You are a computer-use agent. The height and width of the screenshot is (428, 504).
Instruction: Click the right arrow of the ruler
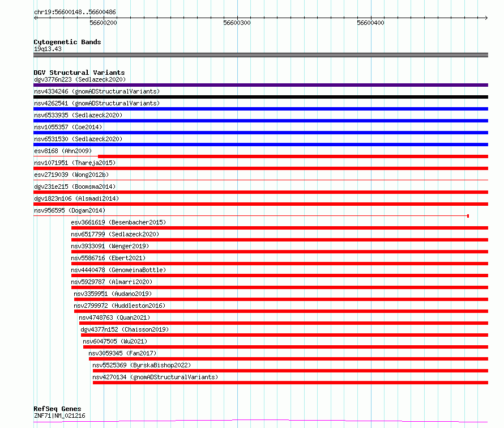tap(486, 18)
